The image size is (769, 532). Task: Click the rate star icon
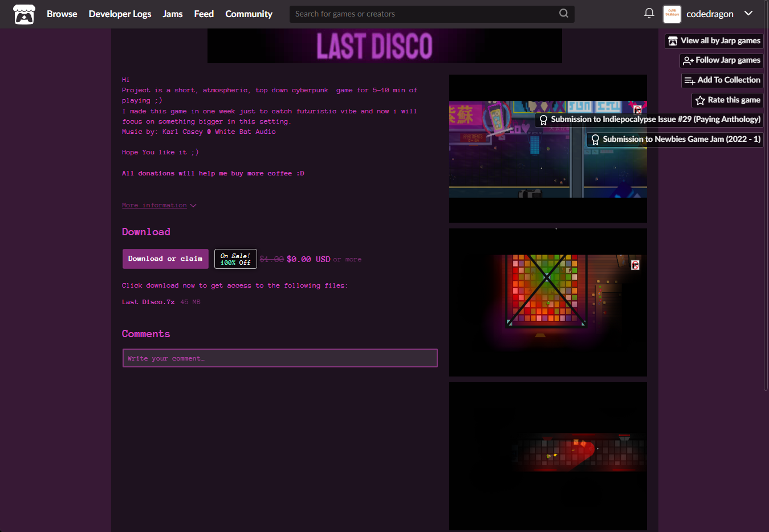tap(700, 101)
